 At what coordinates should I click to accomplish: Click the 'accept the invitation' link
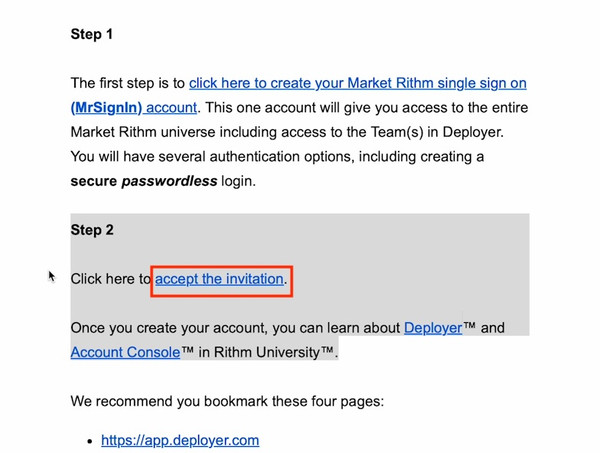pos(219,279)
